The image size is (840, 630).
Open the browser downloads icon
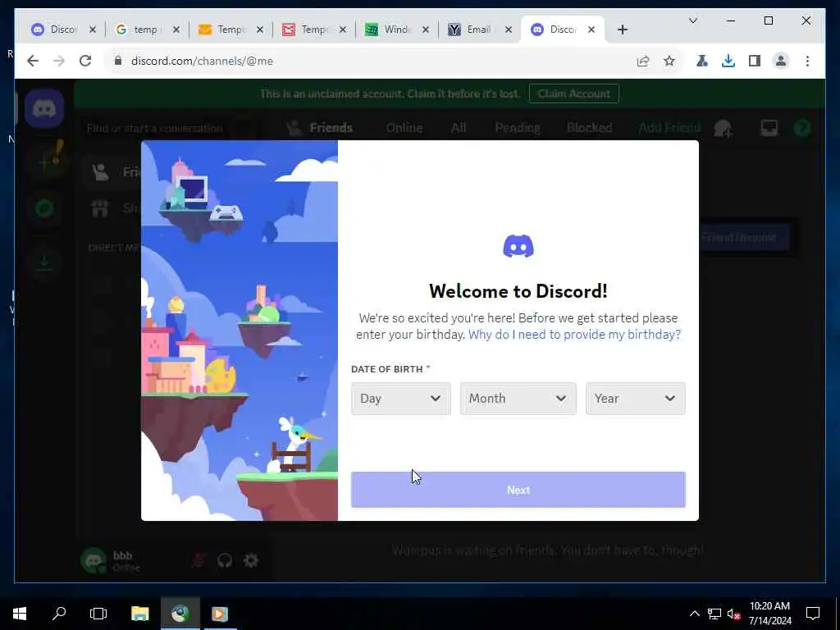[x=728, y=61]
